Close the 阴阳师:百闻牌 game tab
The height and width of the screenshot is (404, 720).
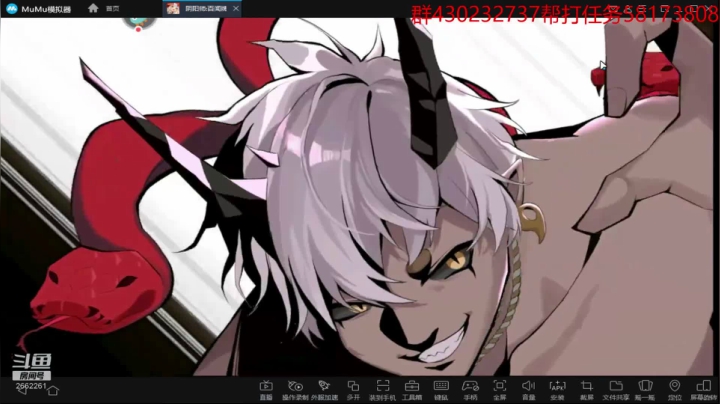click(x=236, y=8)
